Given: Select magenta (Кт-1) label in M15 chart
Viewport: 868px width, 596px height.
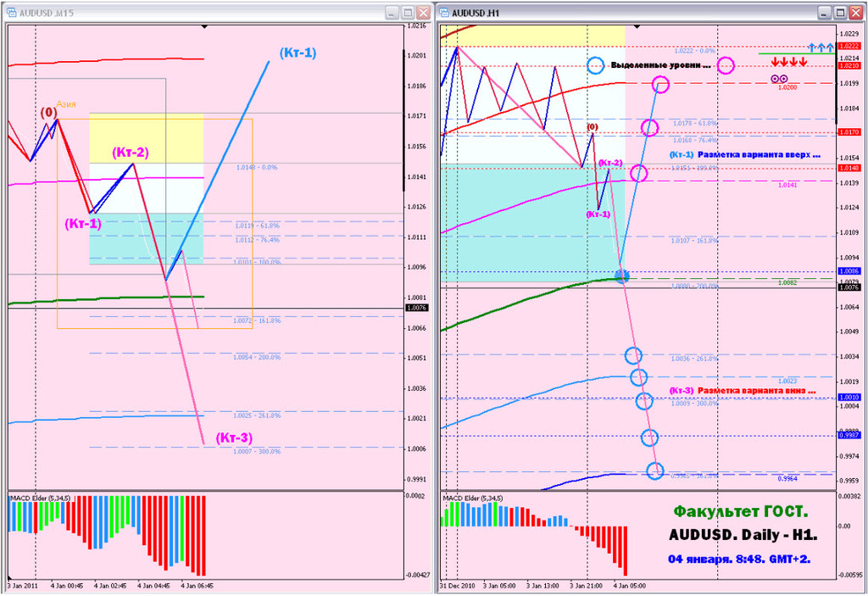Looking at the screenshot, I should [83, 224].
